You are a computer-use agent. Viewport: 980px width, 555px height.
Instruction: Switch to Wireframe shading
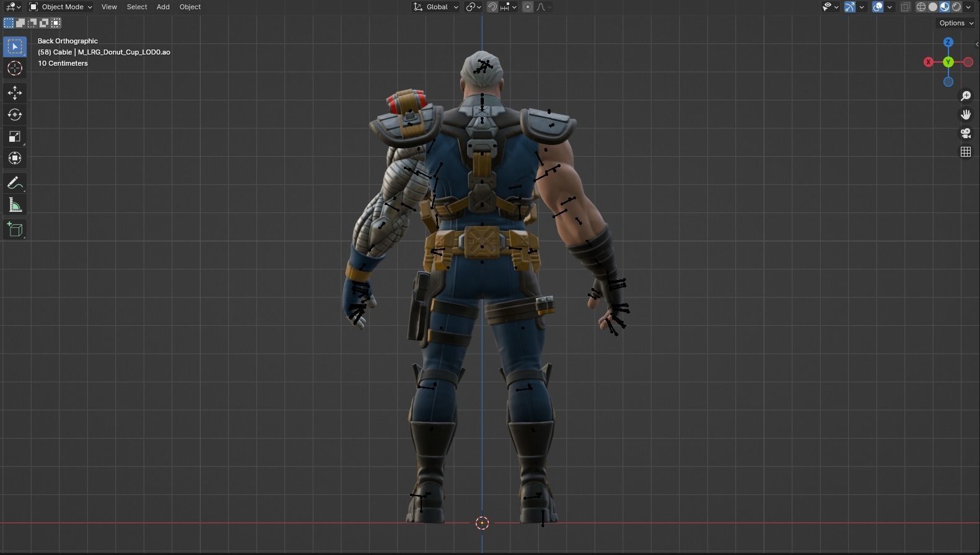point(921,7)
